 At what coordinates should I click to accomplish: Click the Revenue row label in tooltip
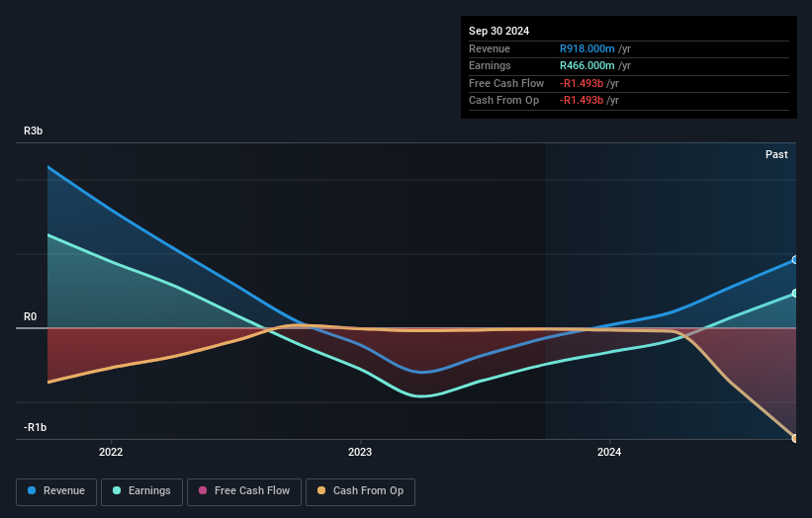pyautogui.click(x=490, y=48)
